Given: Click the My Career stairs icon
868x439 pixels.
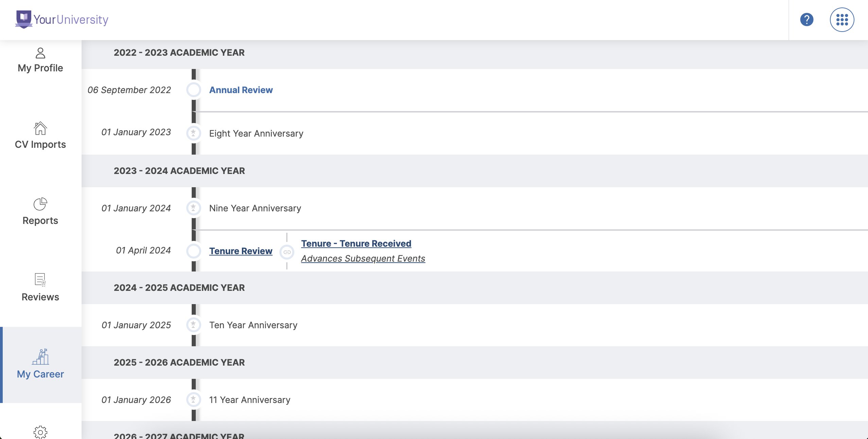Looking at the screenshot, I should tap(40, 356).
